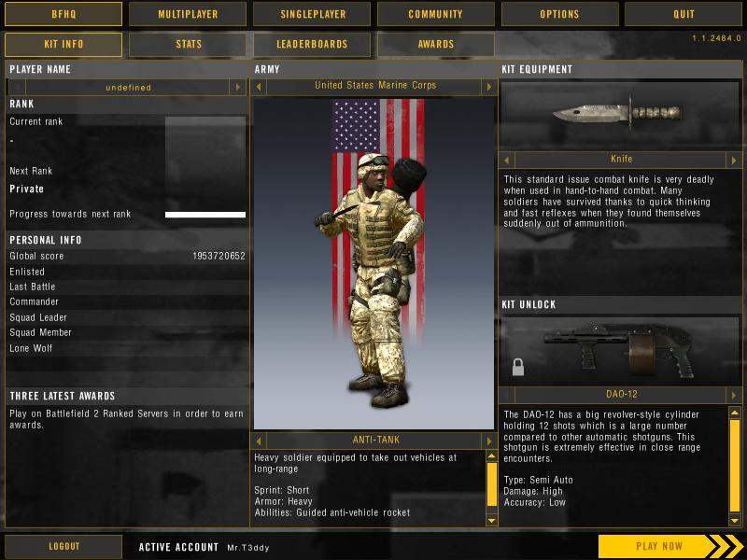This screenshot has height=560, width=747.
Task: Click the Current rank label
Action: [x=36, y=122]
